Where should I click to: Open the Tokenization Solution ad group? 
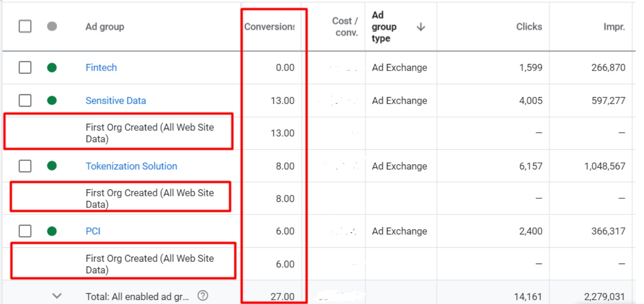click(x=131, y=166)
